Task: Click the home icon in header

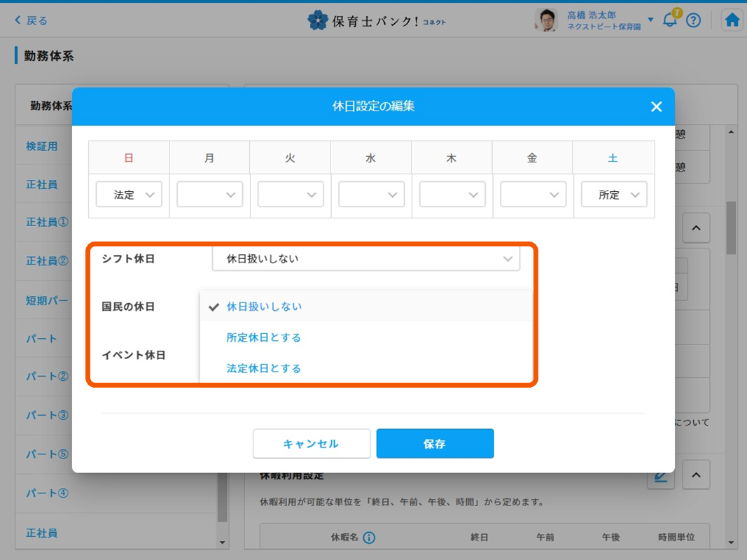Action: (x=732, y=20)
